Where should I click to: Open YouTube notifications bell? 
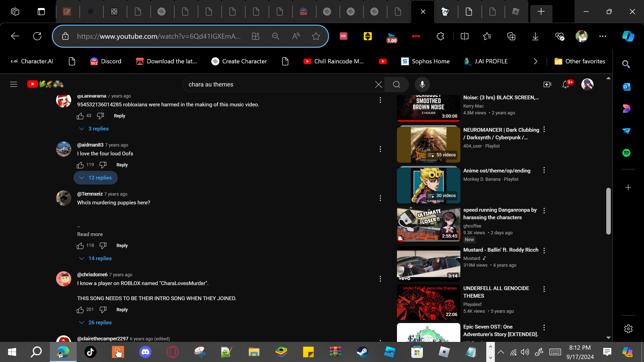566,84
